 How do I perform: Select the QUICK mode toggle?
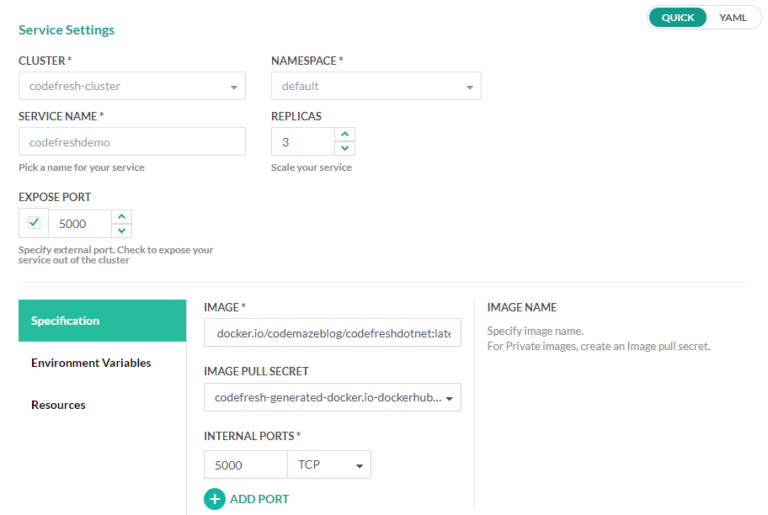677,18
